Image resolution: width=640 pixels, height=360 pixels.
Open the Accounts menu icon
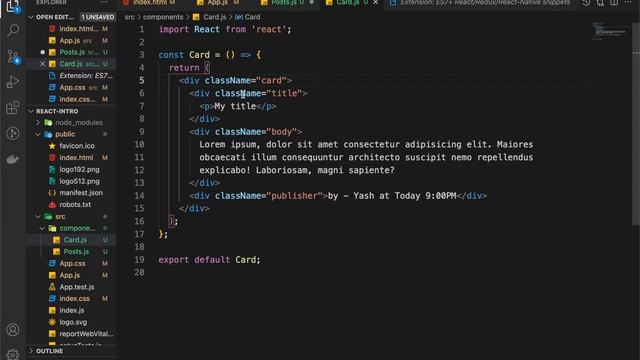pyautogui.click(x=13, y=329)
